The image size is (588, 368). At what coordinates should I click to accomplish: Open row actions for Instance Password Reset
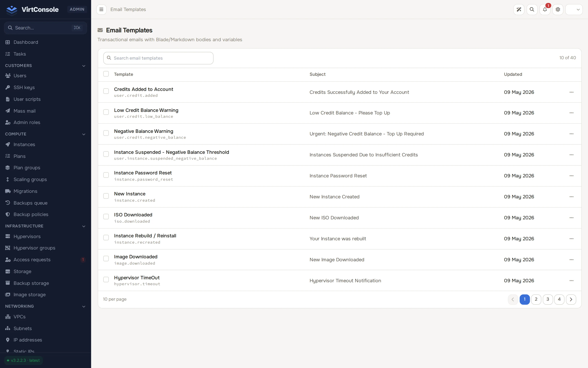coord(571,176)
